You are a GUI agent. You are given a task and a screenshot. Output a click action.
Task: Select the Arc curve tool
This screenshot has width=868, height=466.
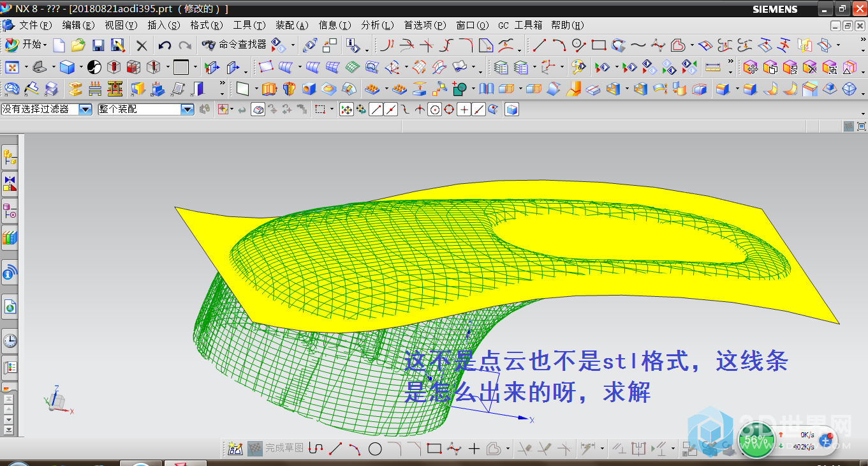pos(559,45)
